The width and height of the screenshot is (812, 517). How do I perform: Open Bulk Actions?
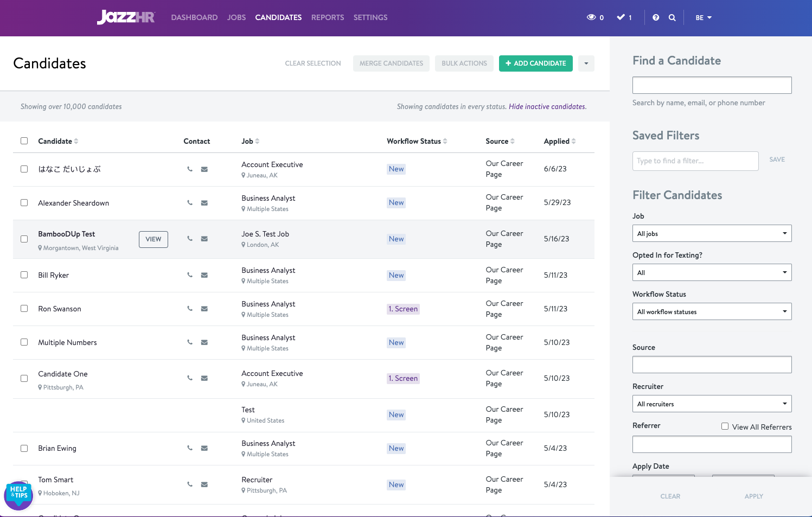(x=464, y=63)
